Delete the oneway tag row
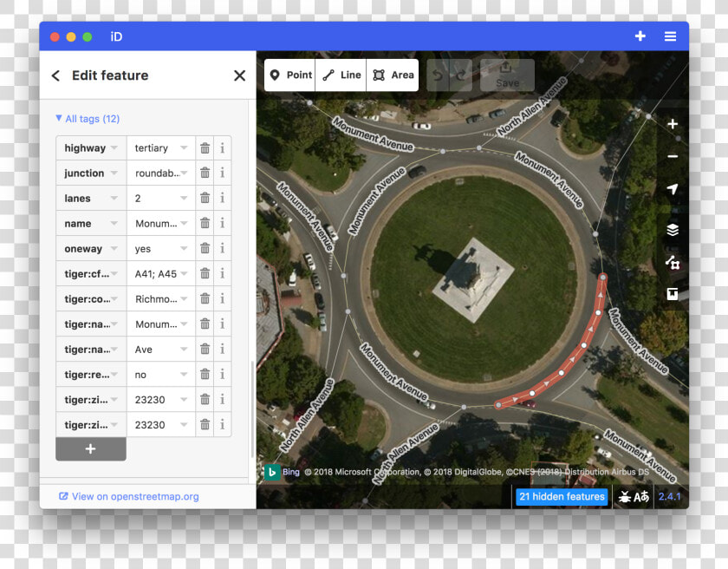This screenshot has height=569, width=728. (x=205, y=248)
